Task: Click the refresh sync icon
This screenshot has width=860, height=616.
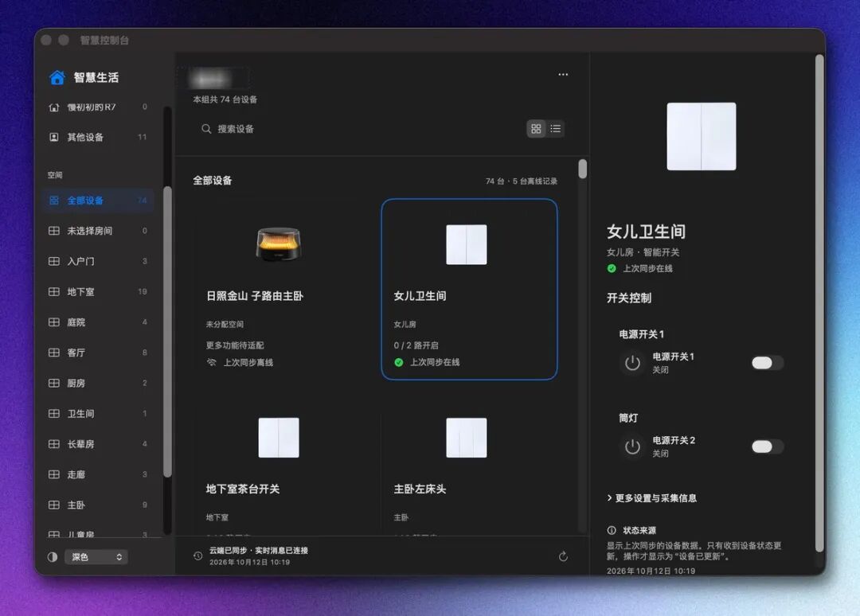Action: [563, 557]
